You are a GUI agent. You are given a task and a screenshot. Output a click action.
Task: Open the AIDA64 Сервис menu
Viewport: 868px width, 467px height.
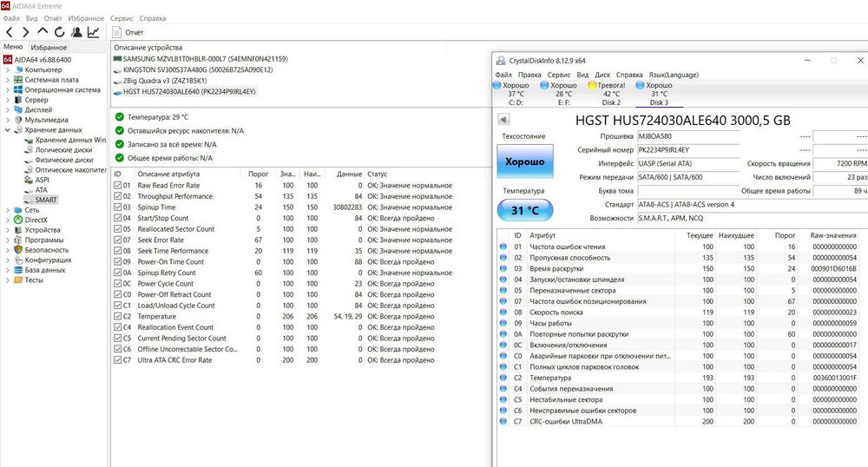coord(122,18)
